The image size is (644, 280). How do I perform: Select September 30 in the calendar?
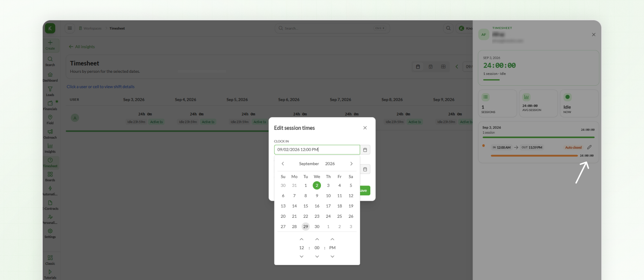(x=317, y=227)
